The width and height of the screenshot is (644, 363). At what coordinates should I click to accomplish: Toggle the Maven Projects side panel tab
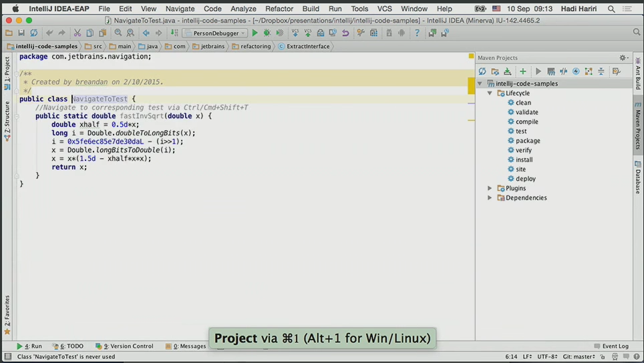[x=638, y=127]
